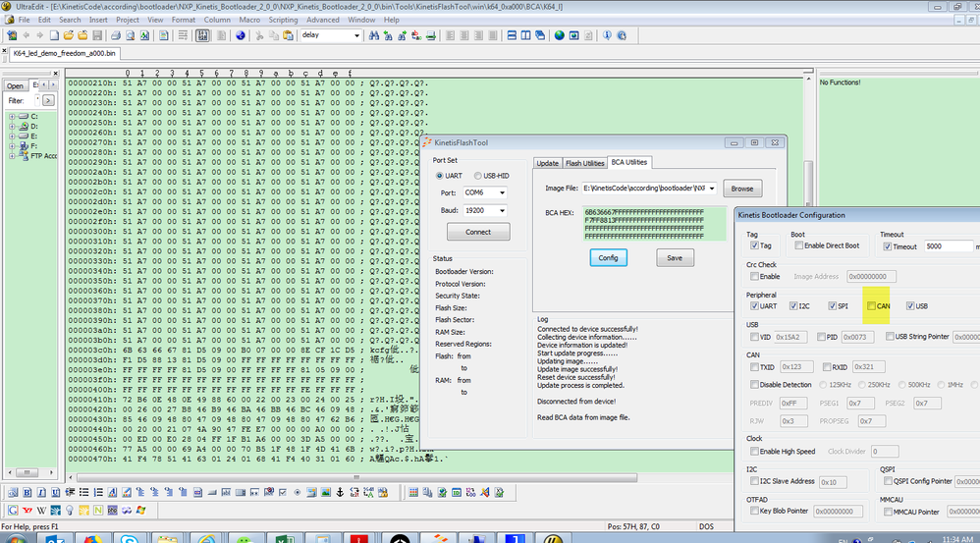Click the Paste clipboard icon
The image size is (980, 543).
point(288,35)
